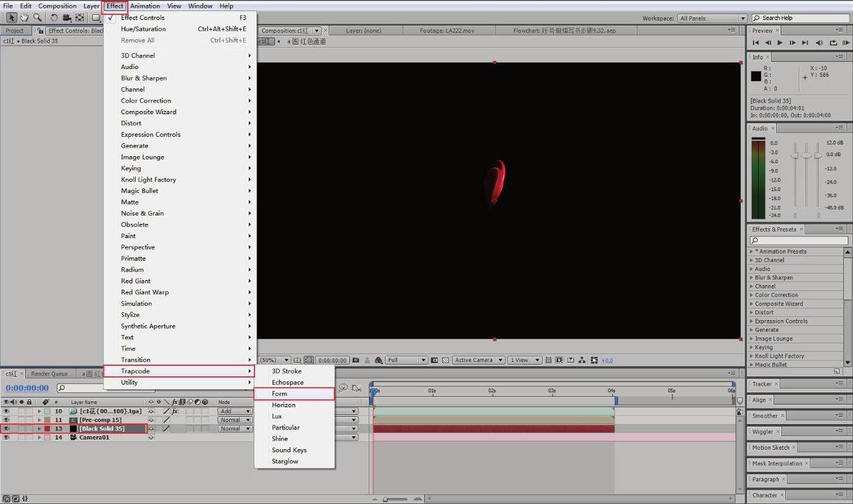Open Audio panel options menu
The image size is (853, 504).
coord(839,128)
